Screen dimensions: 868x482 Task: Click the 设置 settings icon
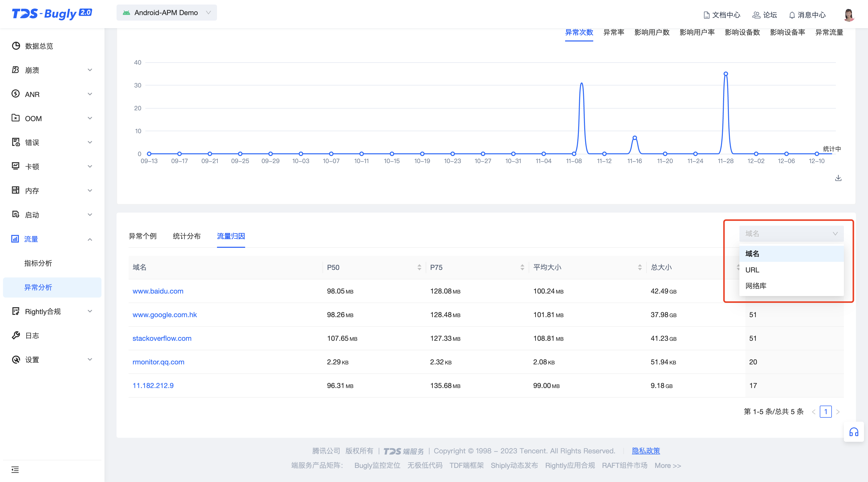(x=16, y=360)
